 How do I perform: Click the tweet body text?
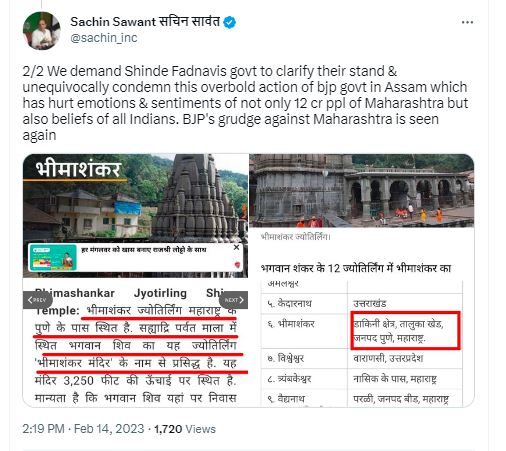(245, 103)
